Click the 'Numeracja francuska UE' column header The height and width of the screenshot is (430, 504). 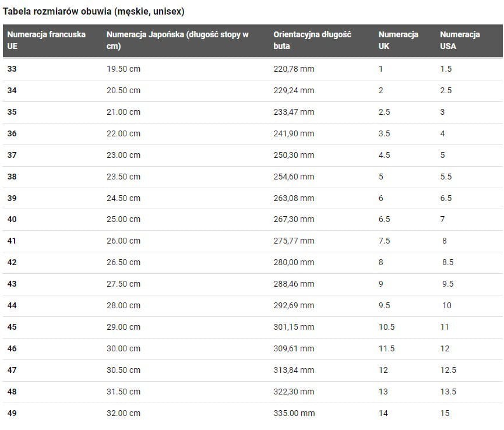pos(47,40)
